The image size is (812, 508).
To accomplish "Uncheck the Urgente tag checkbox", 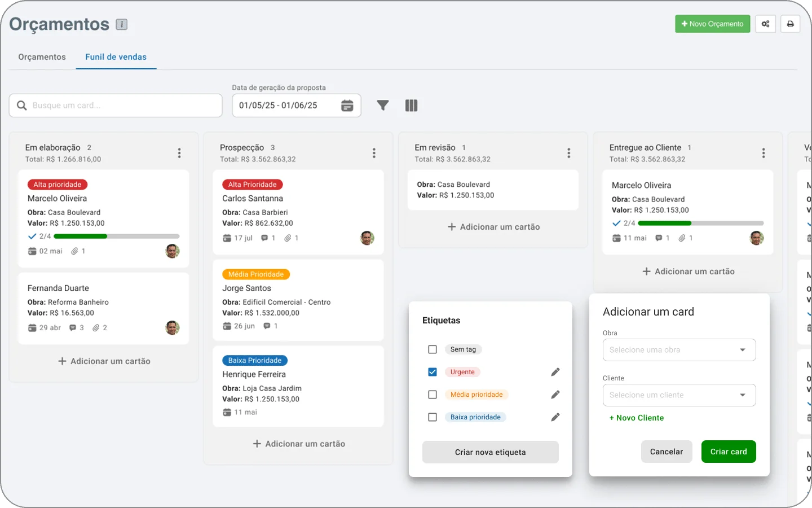I will 433,372.
